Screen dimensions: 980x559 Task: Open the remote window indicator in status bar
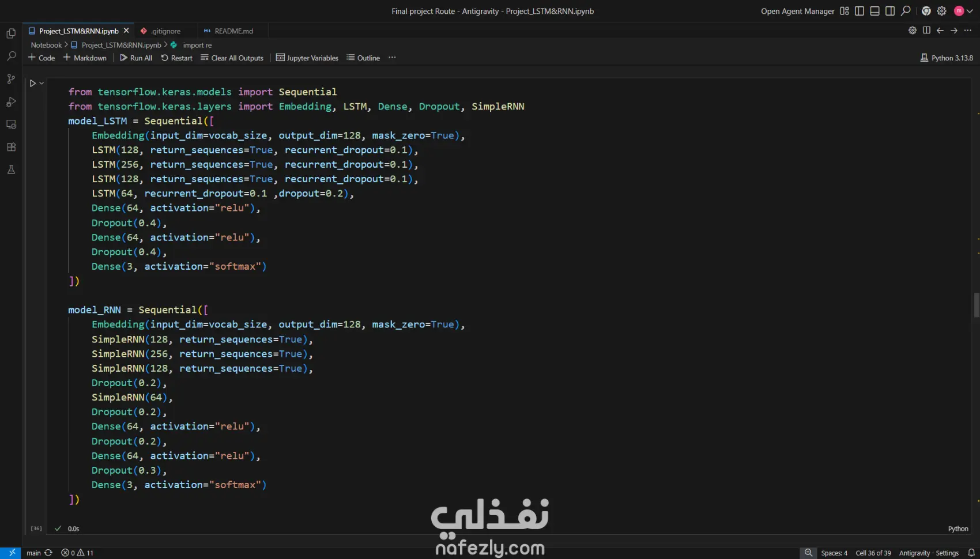[x=11, y=553]
